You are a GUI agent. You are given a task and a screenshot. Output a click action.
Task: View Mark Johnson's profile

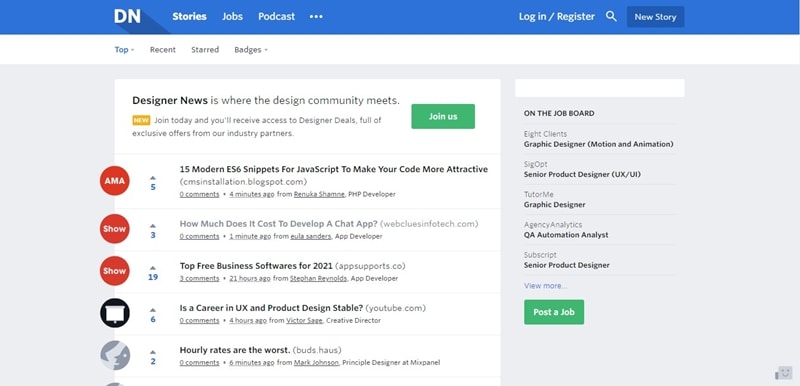coord(316,363)
